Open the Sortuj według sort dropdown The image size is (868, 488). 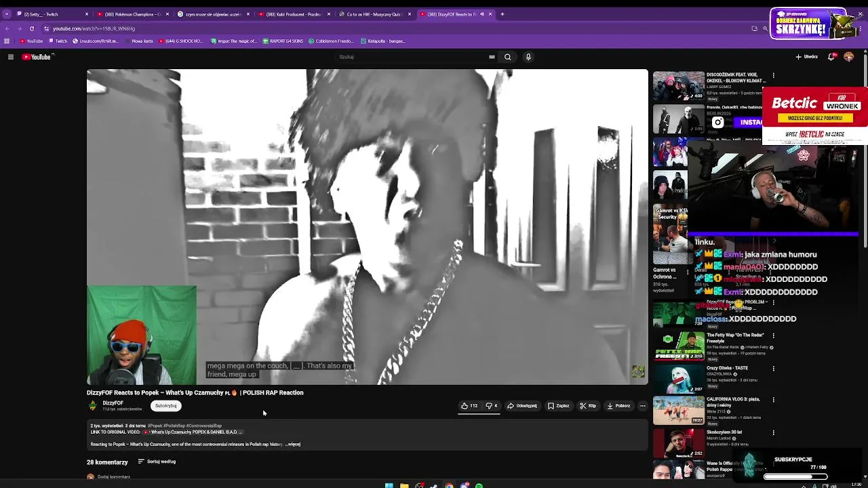(157, 462)
